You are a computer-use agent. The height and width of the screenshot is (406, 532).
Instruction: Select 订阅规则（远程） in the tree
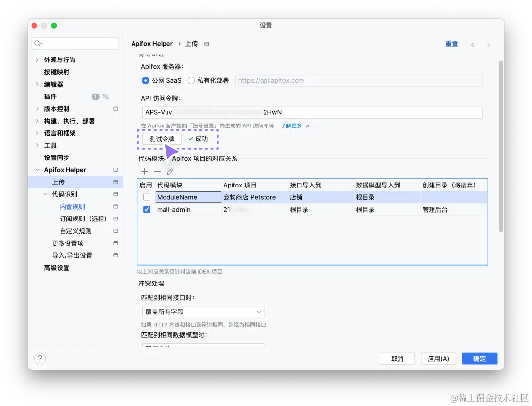(x=83, y=219)
